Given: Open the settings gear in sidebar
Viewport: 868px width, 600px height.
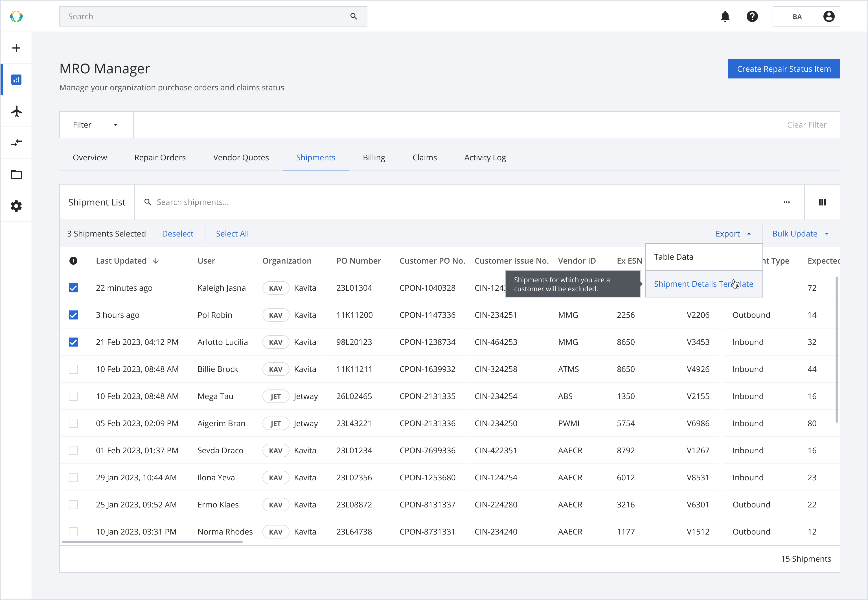Looking at the screenshot, I should coord(16,206).
